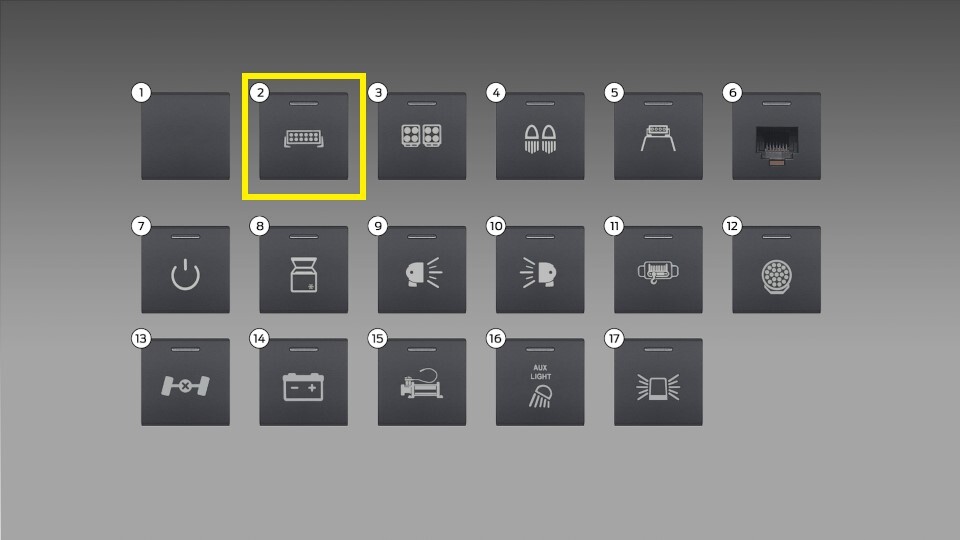Pick the air compressor switch
Screen dimensions: 960x540
(422, 382)
